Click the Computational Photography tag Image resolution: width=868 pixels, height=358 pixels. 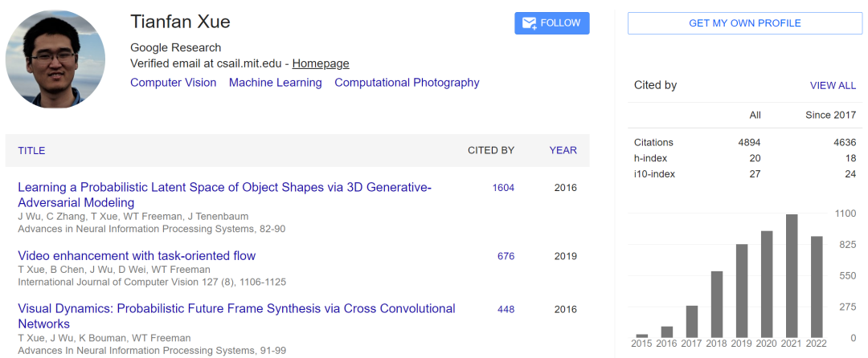[407, 83]
